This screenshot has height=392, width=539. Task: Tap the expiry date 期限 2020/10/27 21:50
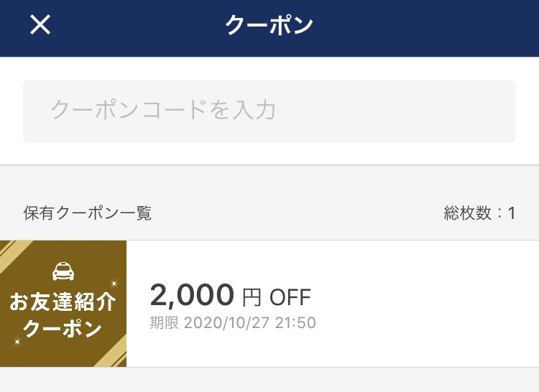233,323
